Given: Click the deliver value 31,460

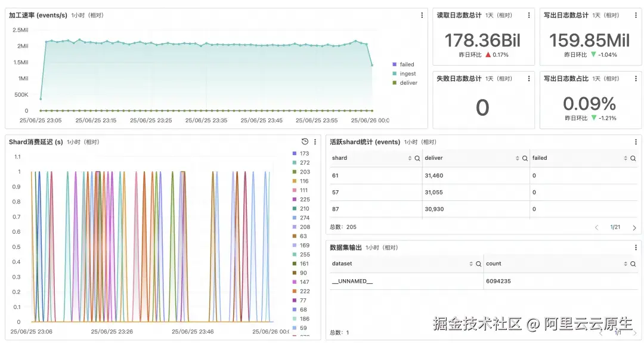Looking at the screenshot, I should [434, 175].
